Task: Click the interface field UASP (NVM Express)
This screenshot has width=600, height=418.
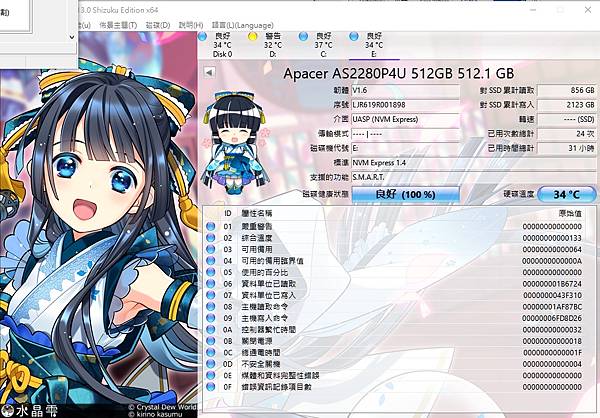Action: coord(405,119)
